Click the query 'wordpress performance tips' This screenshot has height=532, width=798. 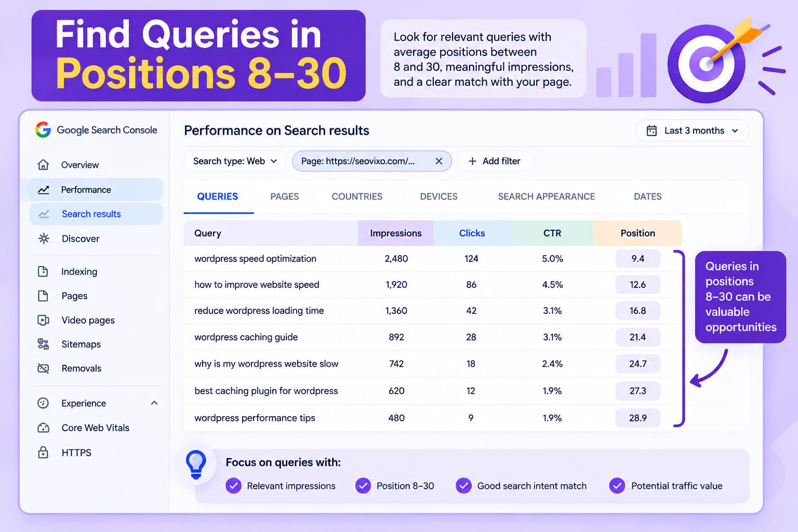coord(255,418)
